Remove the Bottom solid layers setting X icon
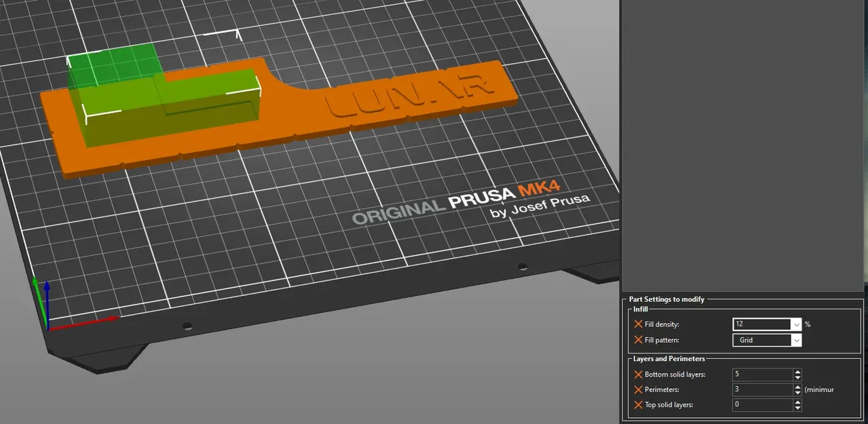The image size is (868, 424). 638,374
